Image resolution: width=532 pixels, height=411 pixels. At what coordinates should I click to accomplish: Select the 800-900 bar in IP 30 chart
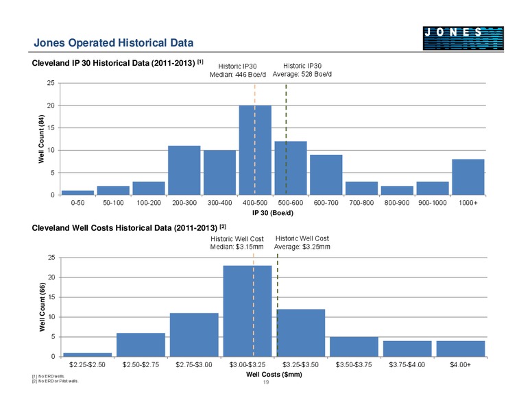click(x=397, y=190)
